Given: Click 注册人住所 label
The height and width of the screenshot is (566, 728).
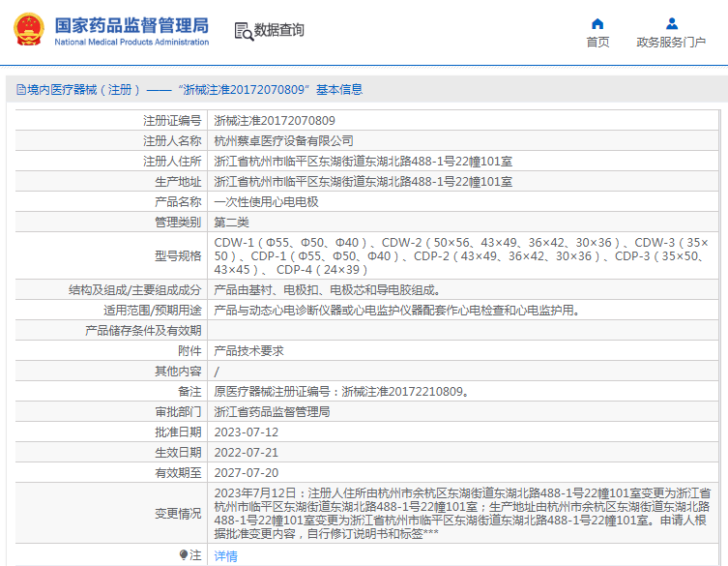Looking at the screenshot, I should coord(172,162).
